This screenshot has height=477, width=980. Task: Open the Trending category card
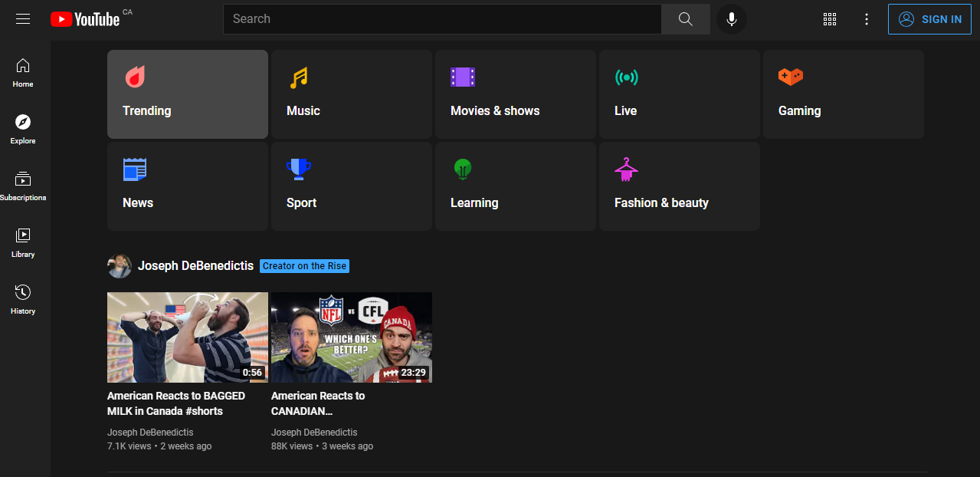[x=188, y=94]
